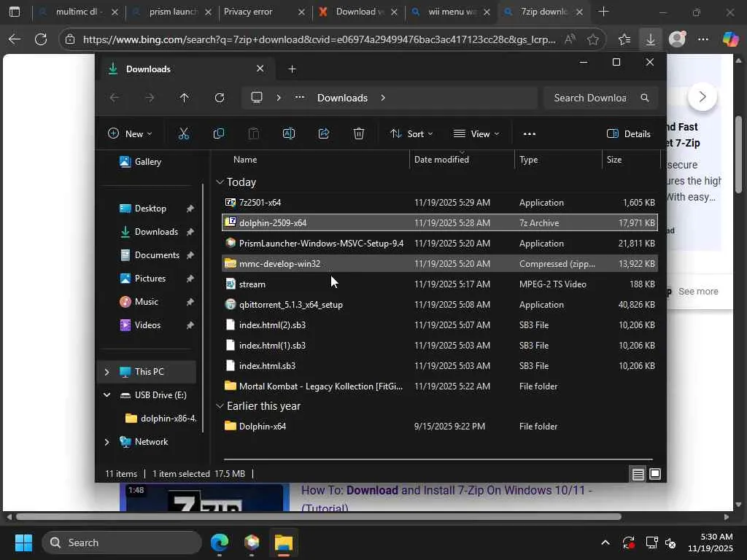This screenshot has width=747, height=560.
Task: Click the Bing carousel next arrow button
Action: pos(703,97)
